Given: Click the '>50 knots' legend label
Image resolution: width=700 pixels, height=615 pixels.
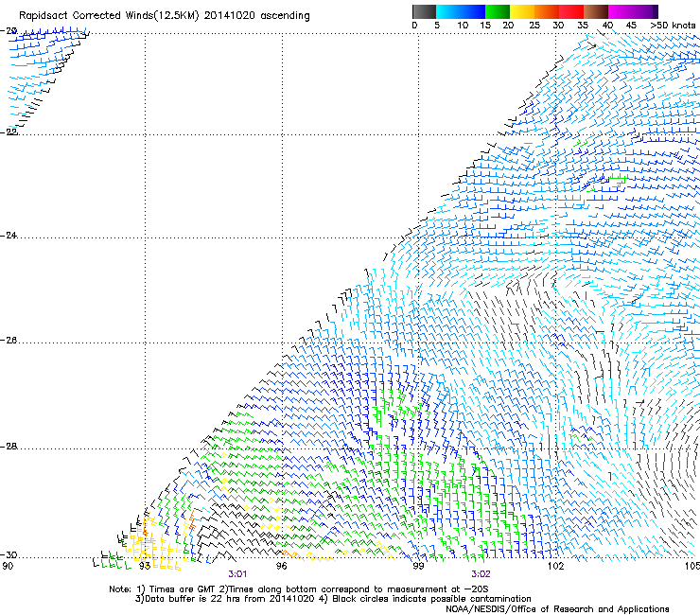Looking at the screenshot, I should [x=673, y=26].
